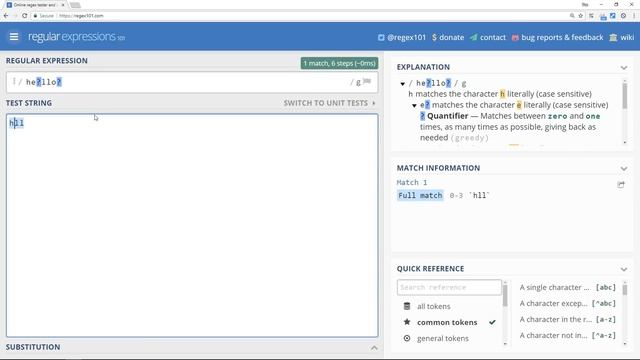Select the regex101 browser tab
The image size is (640, 360).
35,5
